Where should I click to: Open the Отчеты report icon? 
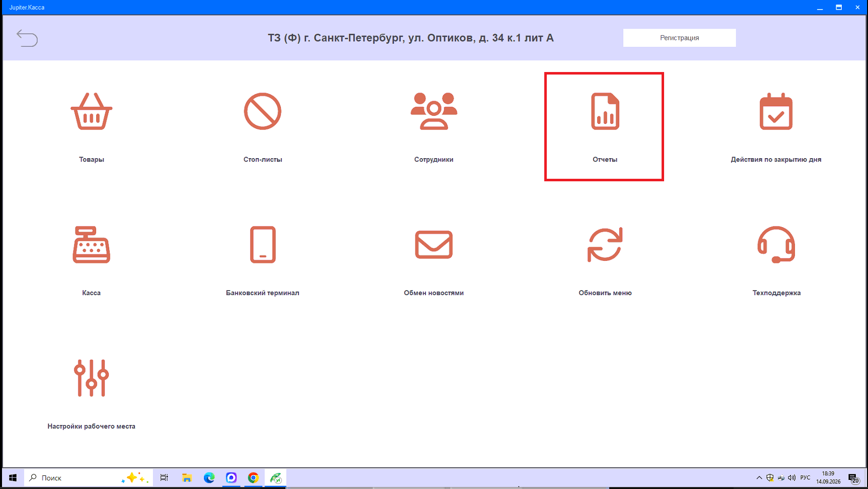pyautogui.click(x=605, y=111)
